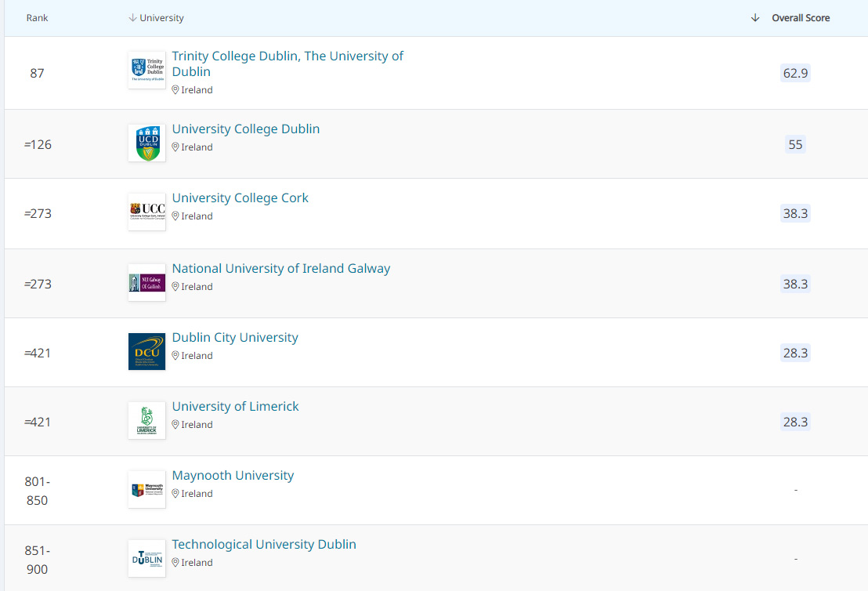The height and width of the screenshot is (591, 868).
Task: Click Ireland under University College Dublin
Action: pyautogui.click(x=197, y=147)
